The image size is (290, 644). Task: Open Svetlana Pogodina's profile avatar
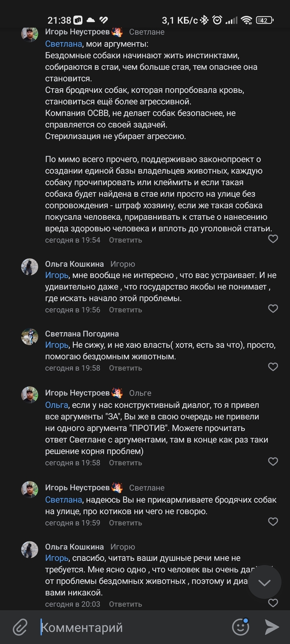coord(29,336)
